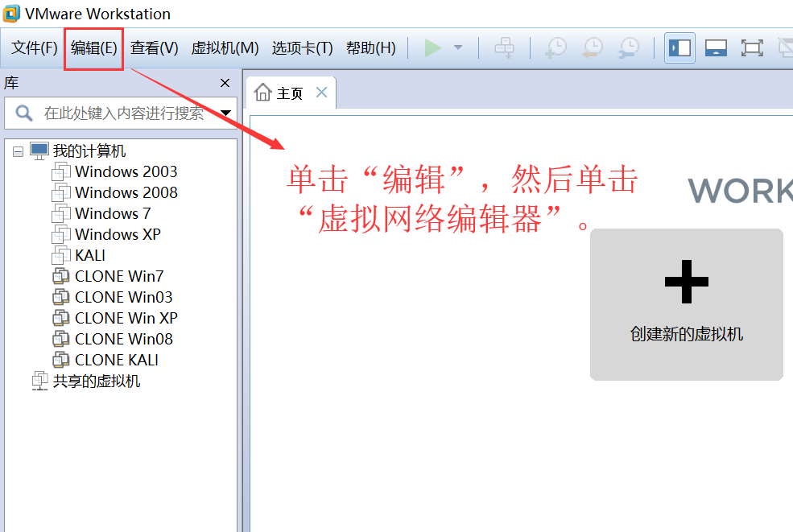Screen dimensions: 793x532
Task: Open the 查看(V) menu
Action: click(155, 48)
